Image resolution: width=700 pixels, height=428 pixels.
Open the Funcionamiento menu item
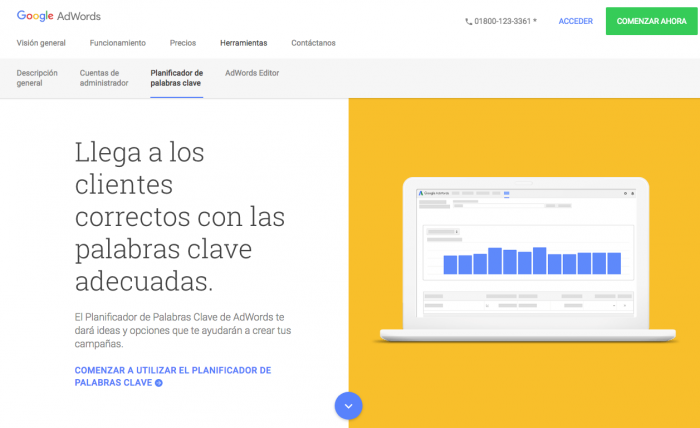pyautogui.click(x=117, y=43)
